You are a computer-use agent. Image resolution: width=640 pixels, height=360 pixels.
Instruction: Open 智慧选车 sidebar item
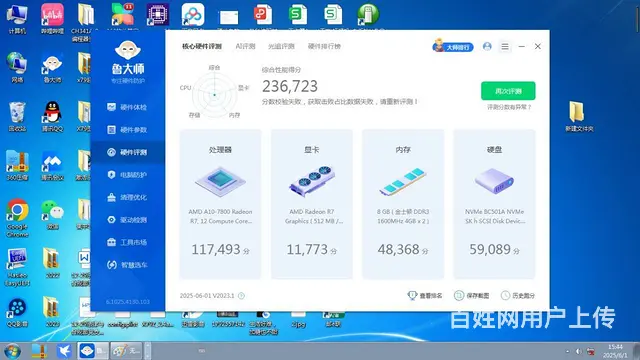pyautogui.click(x=127, y=265)
